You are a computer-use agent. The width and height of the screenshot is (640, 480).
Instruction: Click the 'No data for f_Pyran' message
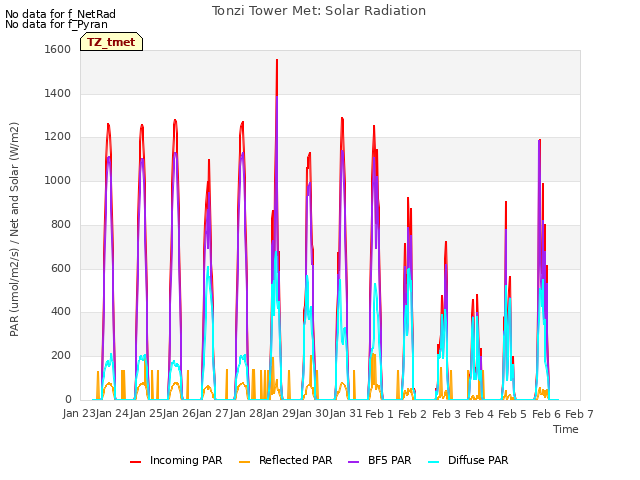[x=56, y=24]
